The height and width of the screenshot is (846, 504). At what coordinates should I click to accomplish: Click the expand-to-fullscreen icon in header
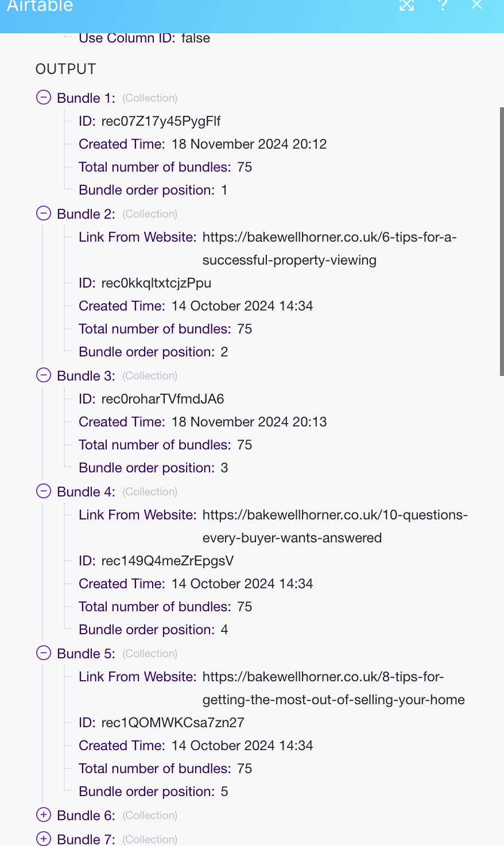coord(406,6)
